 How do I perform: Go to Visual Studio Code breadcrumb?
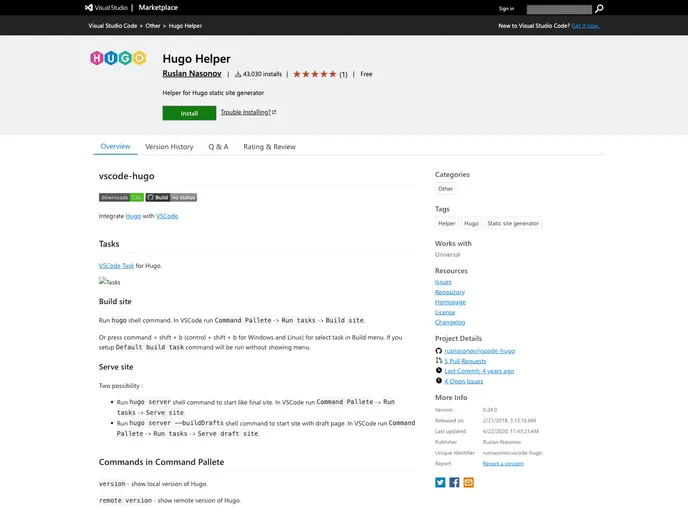(x=113, y=26)
